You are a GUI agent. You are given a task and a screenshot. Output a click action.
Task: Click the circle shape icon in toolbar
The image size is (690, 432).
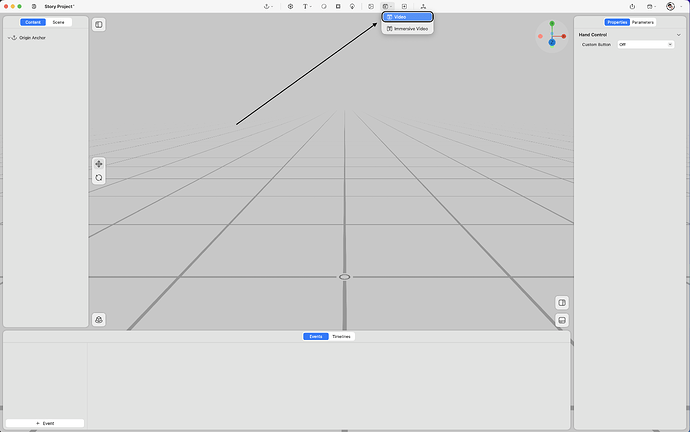pos(324,7)
